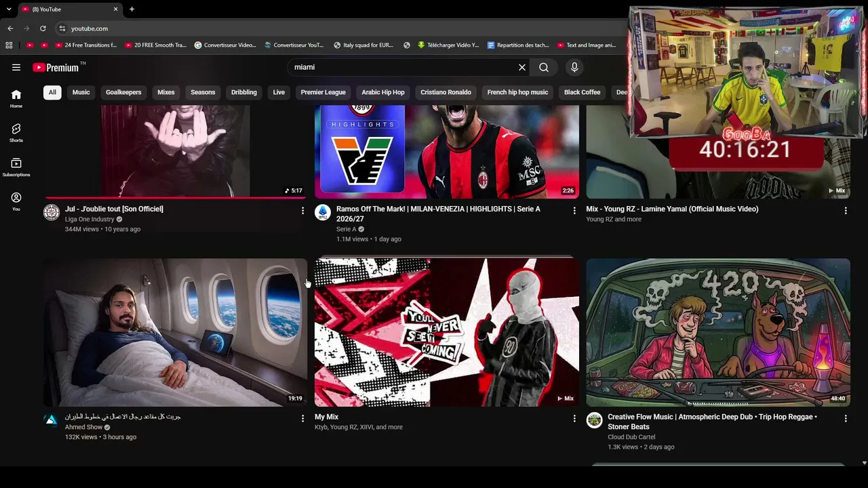Filter feed by Dribbling chip
868x488 pixels.
(x=244, y=92)
